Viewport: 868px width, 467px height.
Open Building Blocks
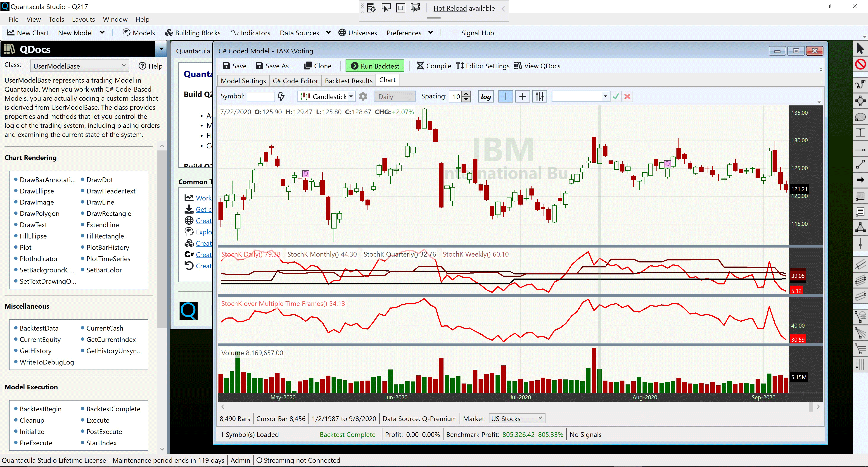pyautogui.click(x=193, y=33)
